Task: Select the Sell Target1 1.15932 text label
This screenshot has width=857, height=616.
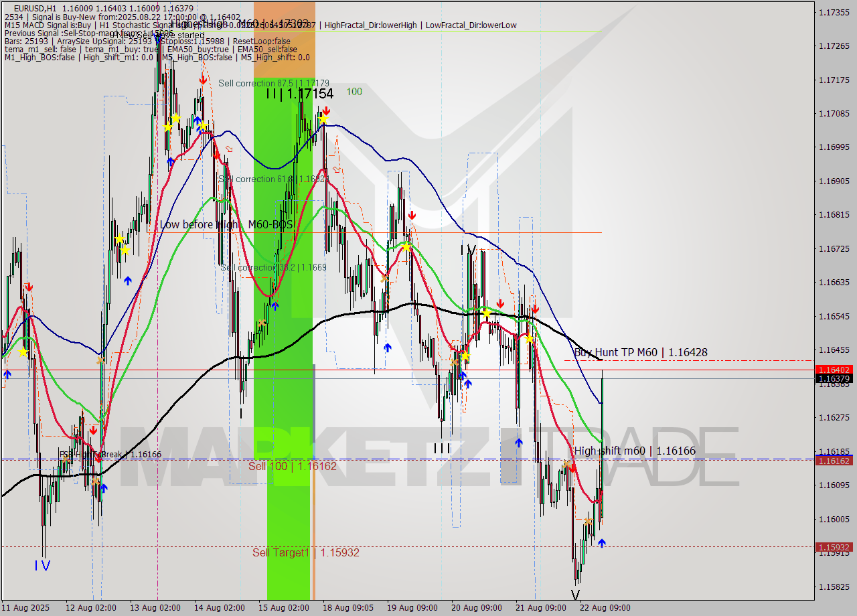Action: [305, 552]
